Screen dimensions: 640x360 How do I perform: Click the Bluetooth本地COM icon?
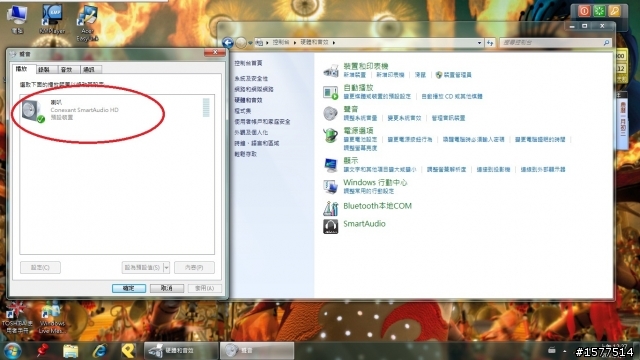(331, 208)
